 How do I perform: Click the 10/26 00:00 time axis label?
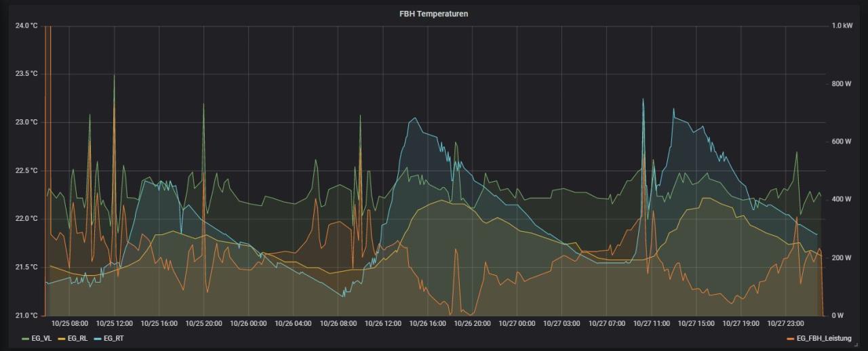pos(249,324)
